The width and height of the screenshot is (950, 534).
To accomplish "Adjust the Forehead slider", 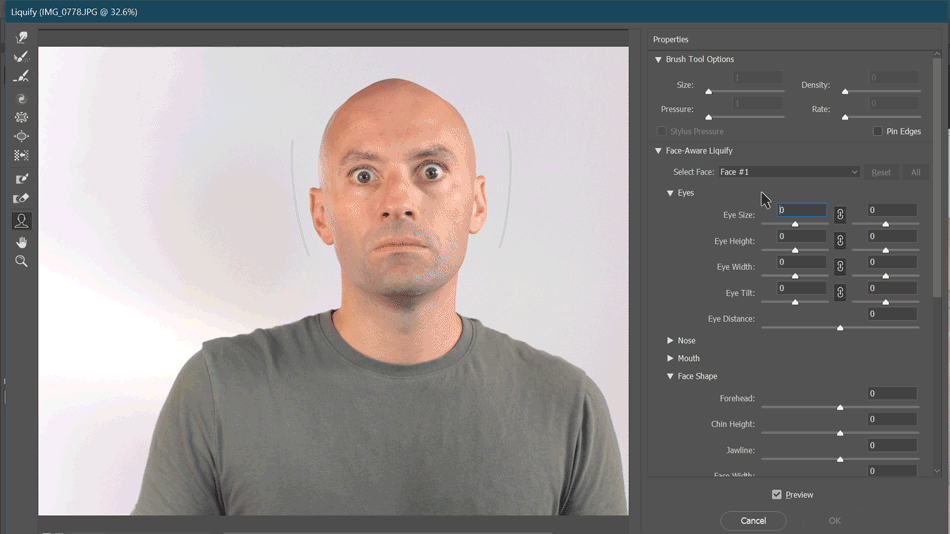I will pyautogui.click(x=840, y=407).
